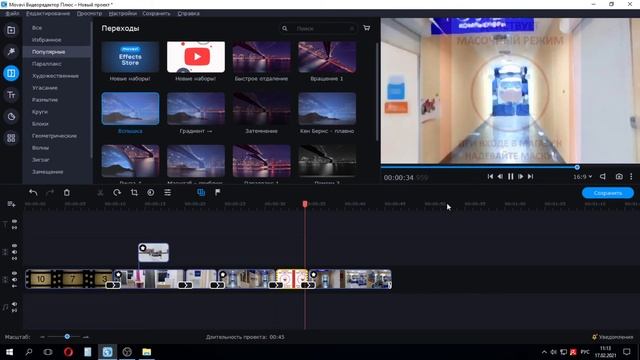The width and height of the screenshot is (640, 360).
Task: Step forward one frame
Action: (520, 176)
